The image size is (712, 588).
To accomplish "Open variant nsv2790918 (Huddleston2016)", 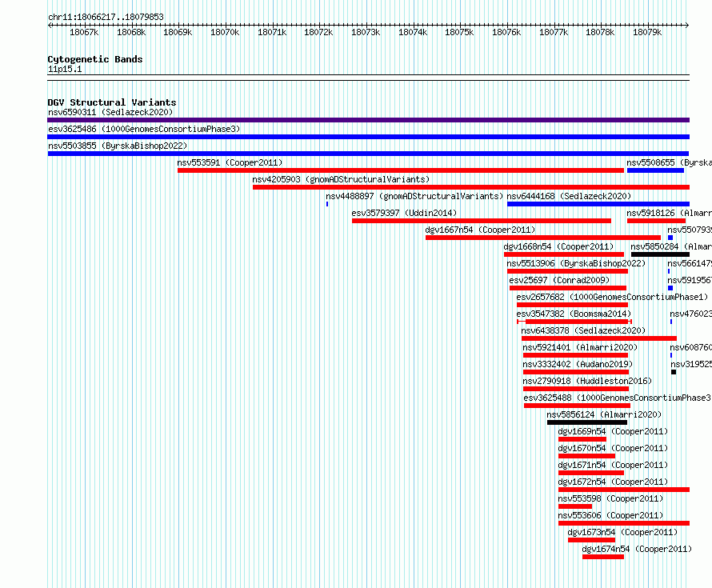I will point(587,381).
